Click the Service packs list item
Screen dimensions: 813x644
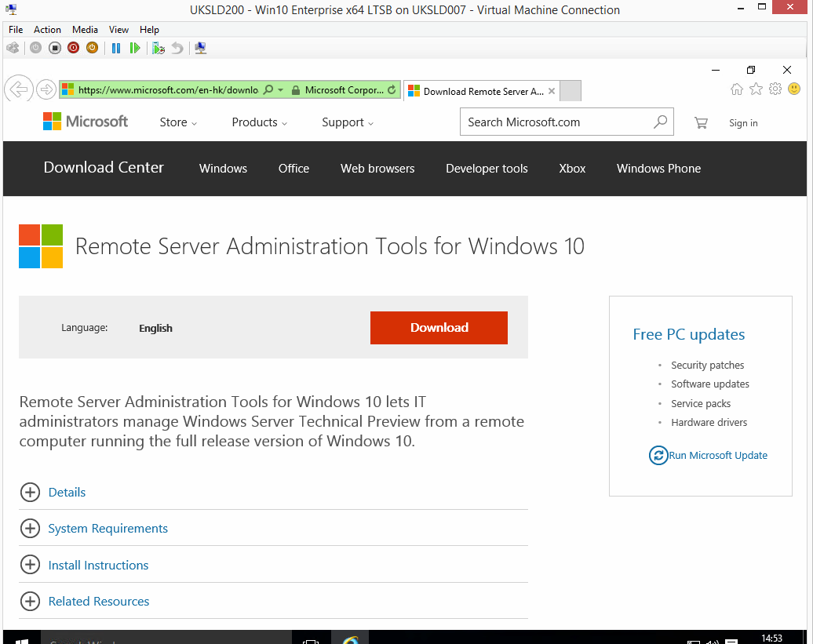click(x=701, y=404)
